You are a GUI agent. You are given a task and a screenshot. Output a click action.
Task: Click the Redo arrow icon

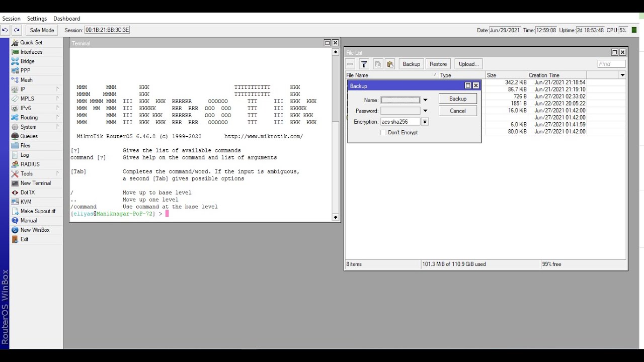tap(17, 30)
